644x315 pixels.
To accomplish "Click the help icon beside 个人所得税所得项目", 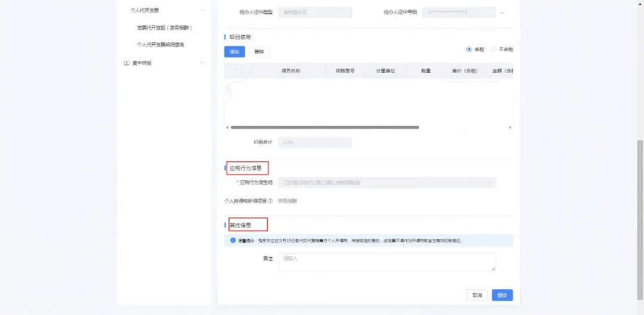I will click(270, 201).
